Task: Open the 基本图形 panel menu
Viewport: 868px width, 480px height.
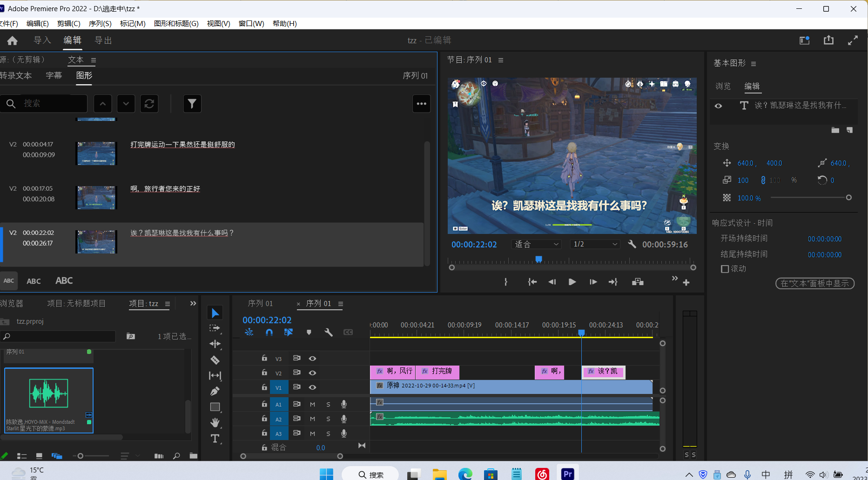Action: (754, 64)
